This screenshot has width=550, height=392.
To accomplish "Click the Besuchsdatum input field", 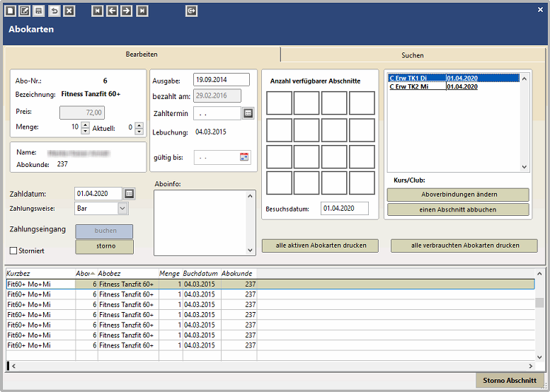I will (x=345, y=208).
